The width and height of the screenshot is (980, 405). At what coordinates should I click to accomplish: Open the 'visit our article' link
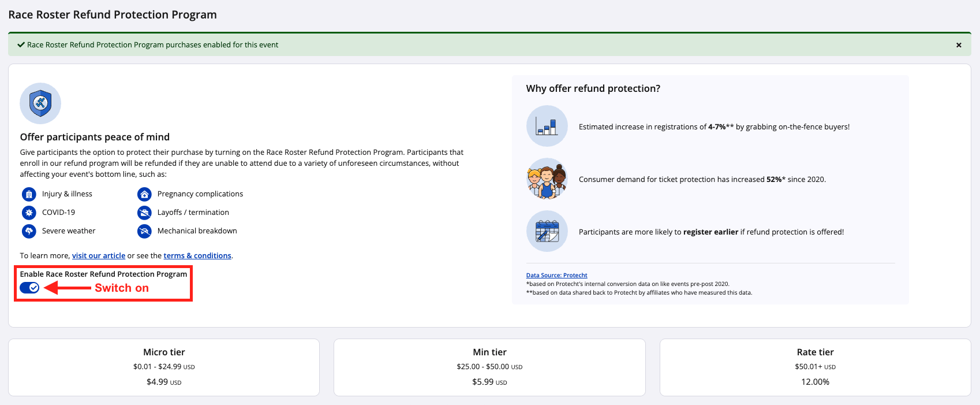click(x=99, y=256)
